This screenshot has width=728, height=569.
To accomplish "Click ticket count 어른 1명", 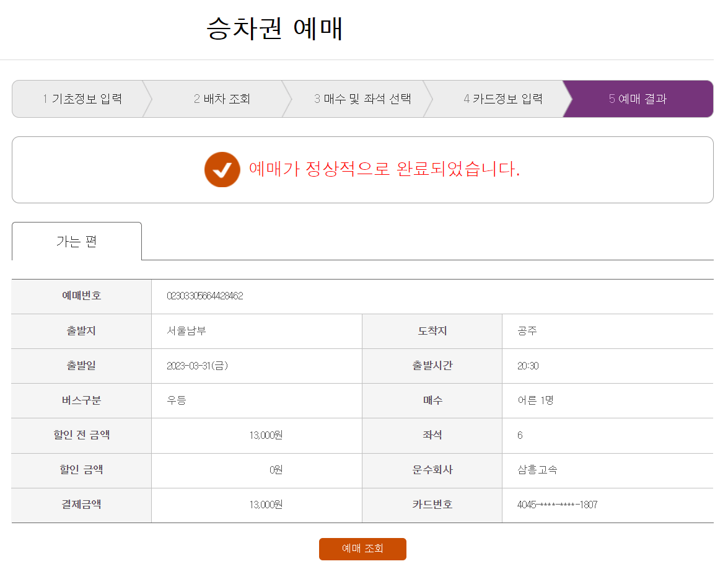I will (x=535, y=400).
